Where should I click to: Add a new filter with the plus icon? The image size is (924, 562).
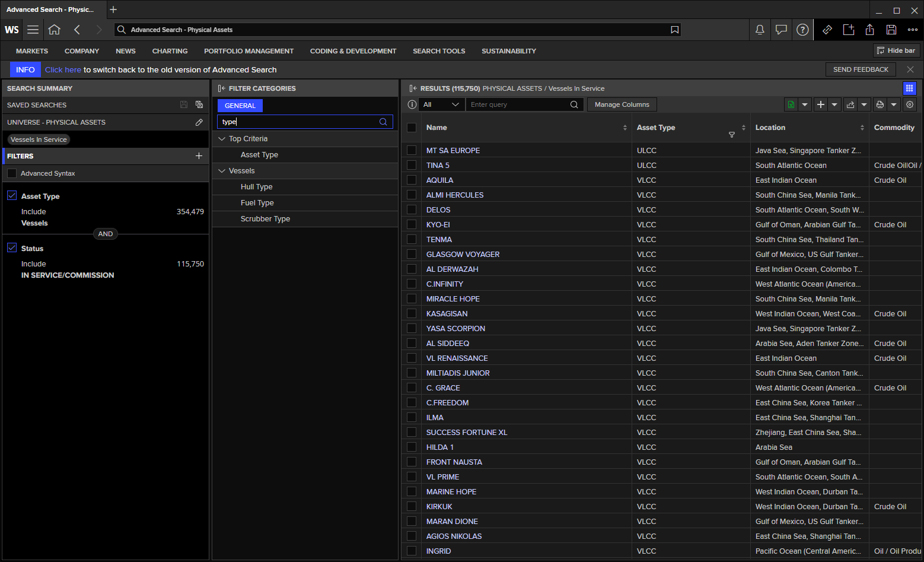pyautogui.click(x=199, y=156)
